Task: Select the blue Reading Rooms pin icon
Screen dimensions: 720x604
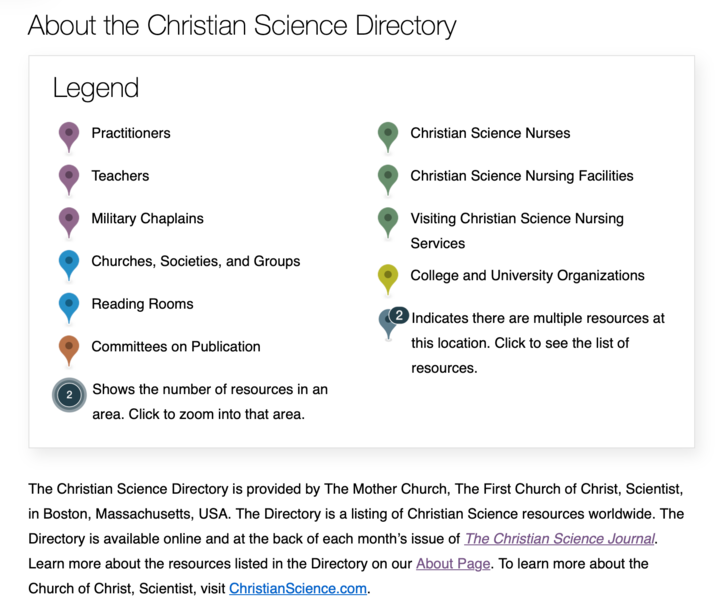Action: pyautogui.click(x=69, y=308)
